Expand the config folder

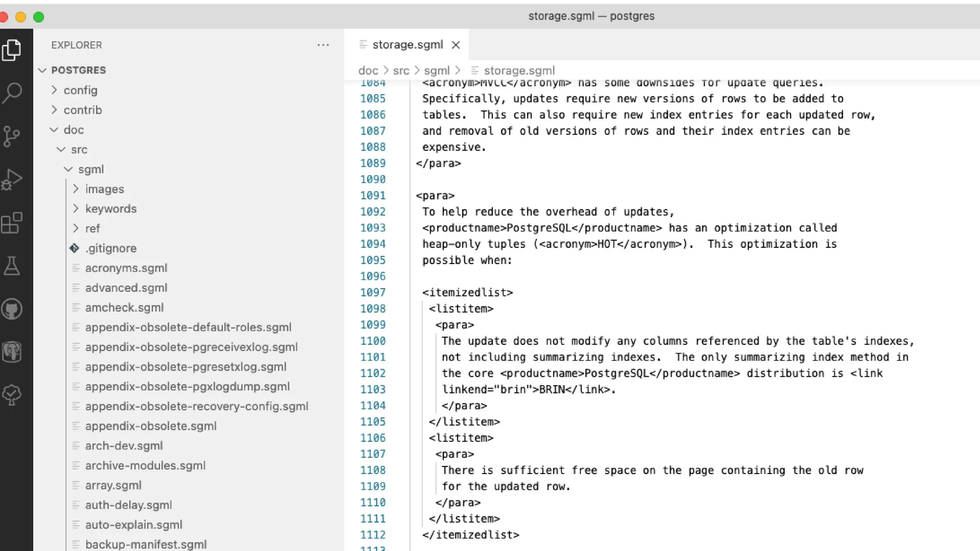coord(80,90)
